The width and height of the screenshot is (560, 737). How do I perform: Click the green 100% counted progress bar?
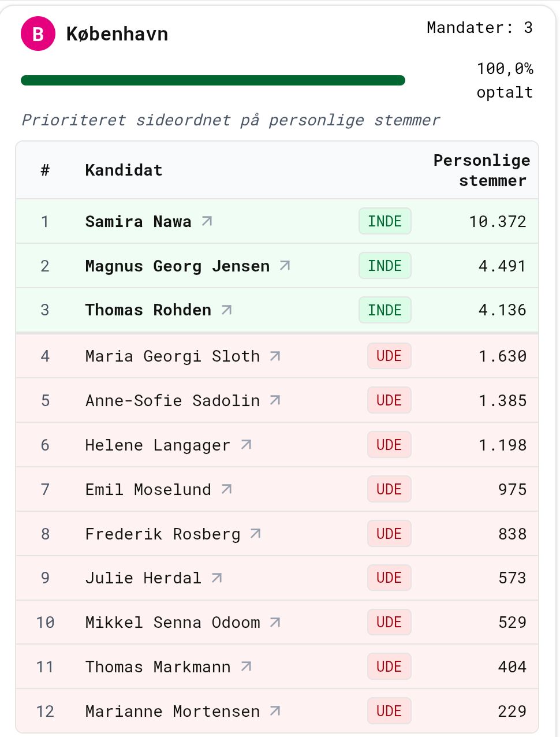coord(213,80)
